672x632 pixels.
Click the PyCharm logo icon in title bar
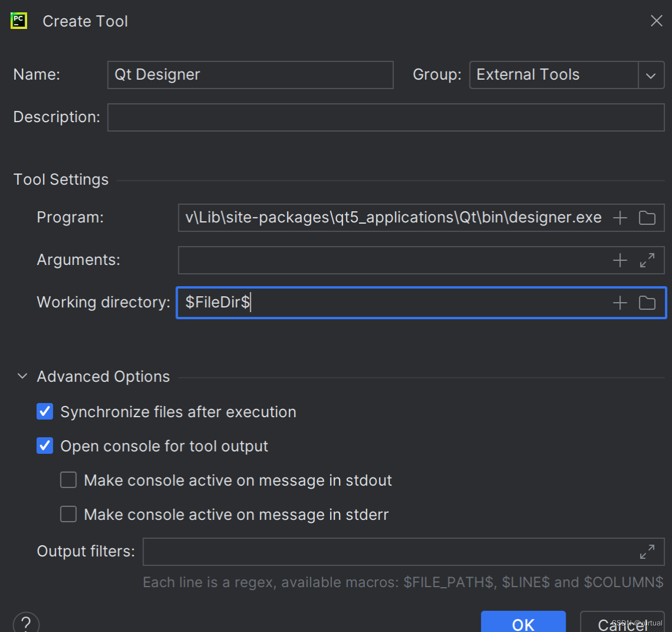19,21
